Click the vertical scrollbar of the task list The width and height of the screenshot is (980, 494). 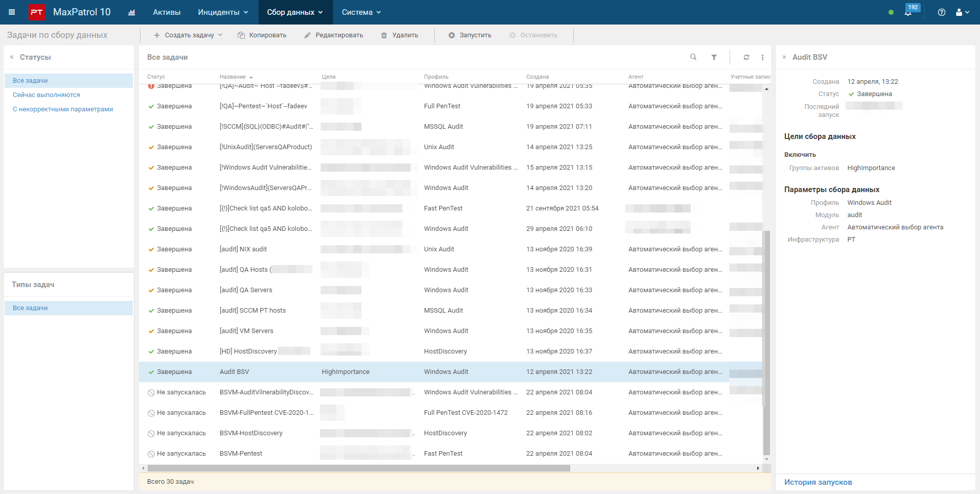(x=766, y=342)
